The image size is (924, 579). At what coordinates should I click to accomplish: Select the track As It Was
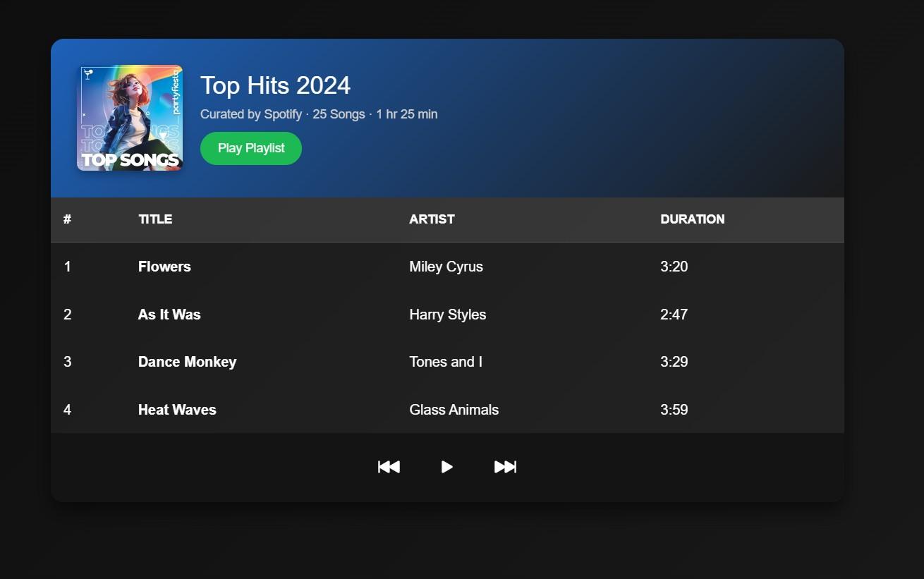(x=169, y=315)
